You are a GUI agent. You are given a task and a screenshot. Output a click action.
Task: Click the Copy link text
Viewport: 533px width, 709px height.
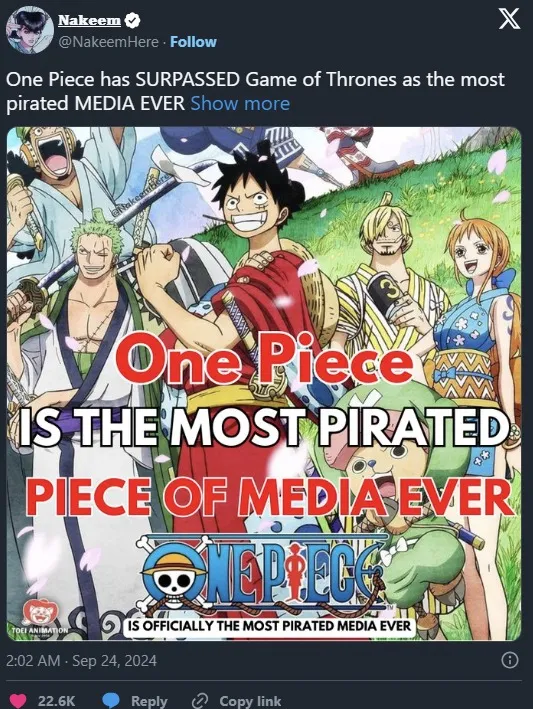250,701
